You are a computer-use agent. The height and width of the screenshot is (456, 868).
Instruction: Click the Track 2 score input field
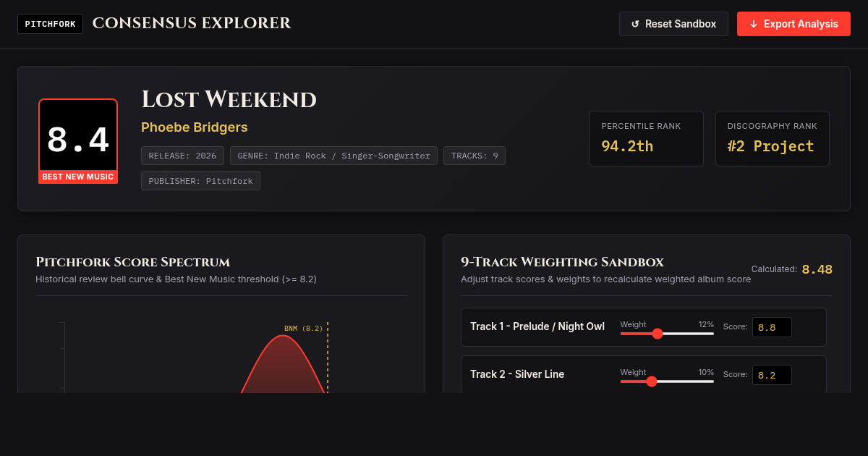pyautogui.click(x=772, y=375)
